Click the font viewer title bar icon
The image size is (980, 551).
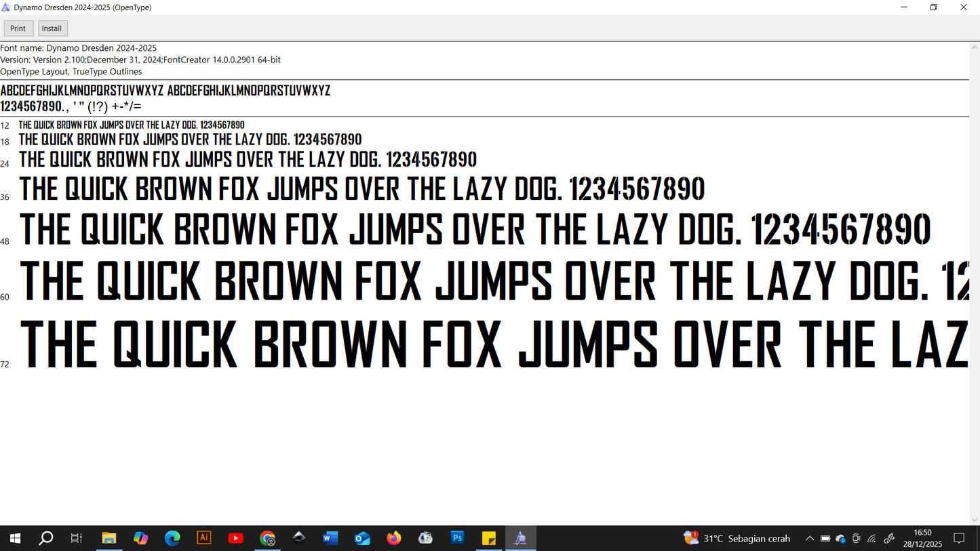[6, 7]
